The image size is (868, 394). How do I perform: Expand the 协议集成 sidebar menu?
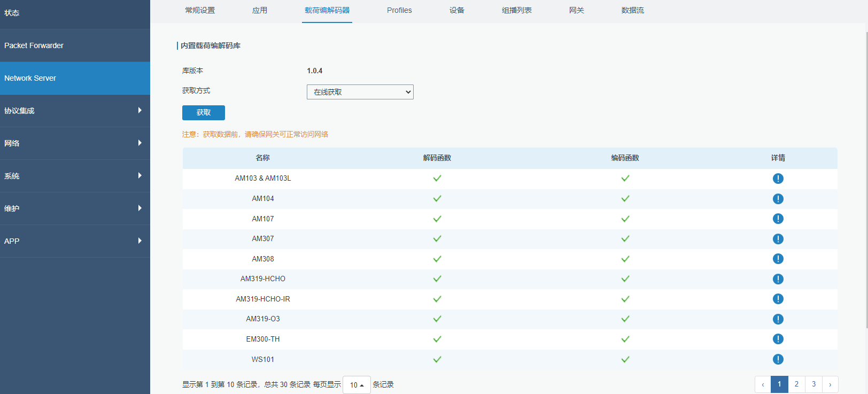tap(75, 111)
